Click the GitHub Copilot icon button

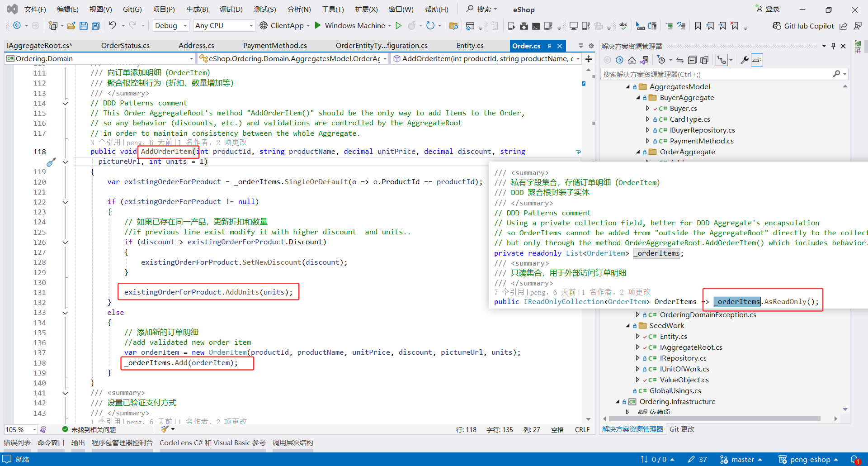803,26
